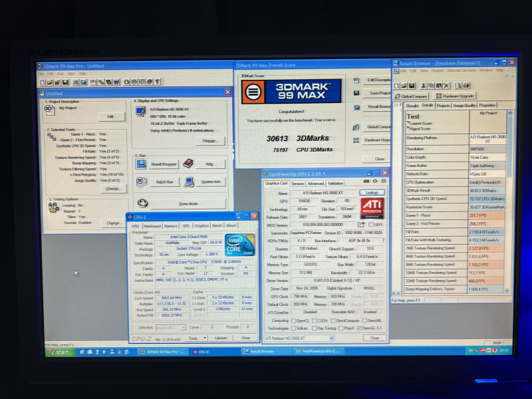This screenshot has width=532, height=399.
Task: Click the System Info computer icon
Action: pos(189,182)
